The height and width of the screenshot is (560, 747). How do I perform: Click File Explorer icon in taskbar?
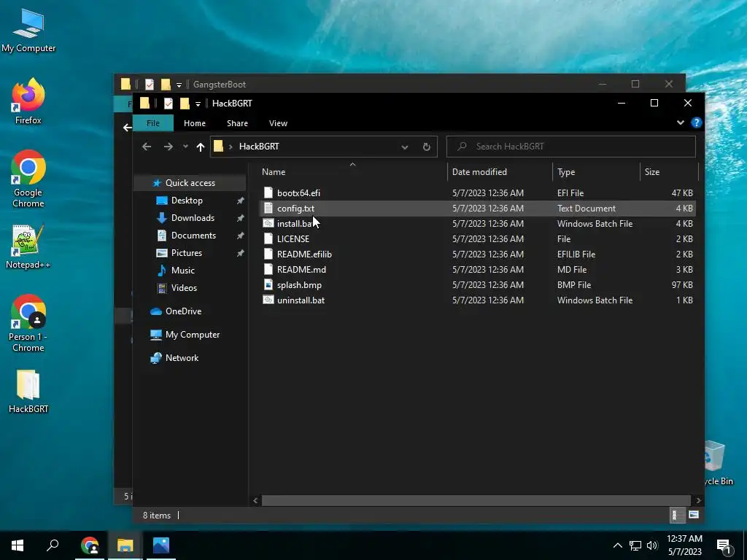(125, 545)
